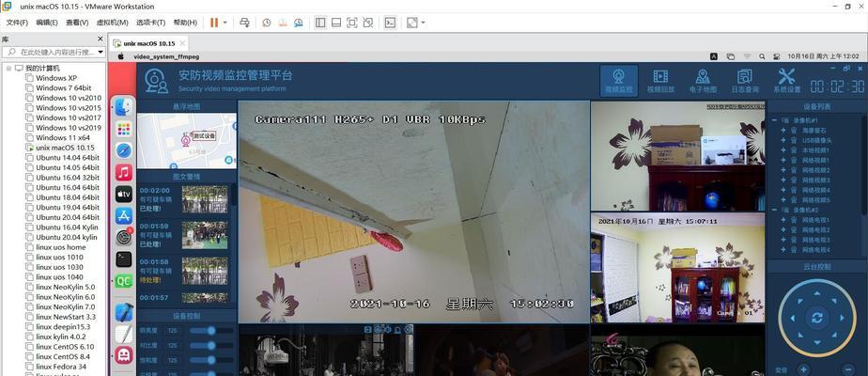The width and height of the screenshot is (868, 376).
Task: Open the pause button dropdown arrow
Action: [225, 23]
